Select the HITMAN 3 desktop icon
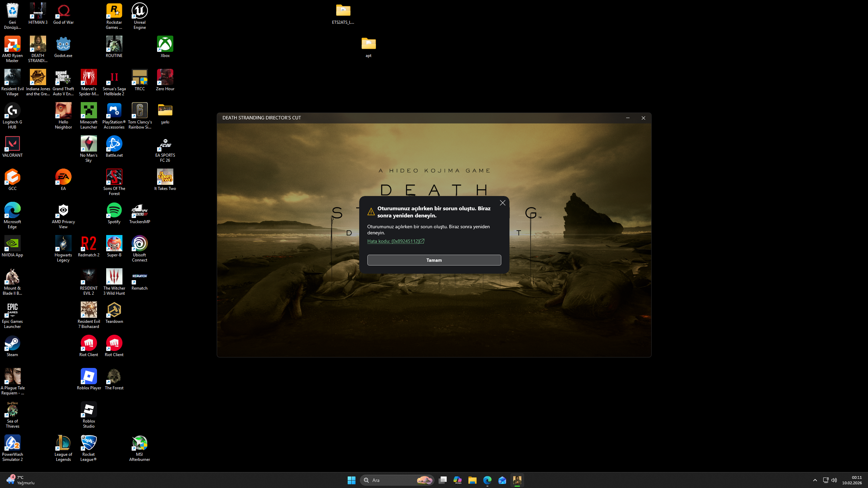The width and height of the screenshot is (868, 488). coord(38,14)
